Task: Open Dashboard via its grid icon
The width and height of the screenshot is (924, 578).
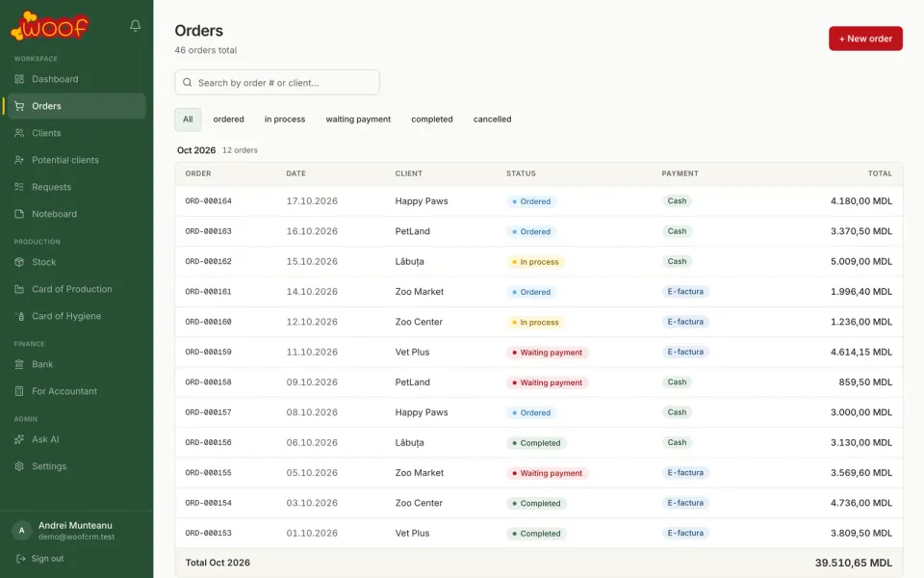Action: (19, 79)
